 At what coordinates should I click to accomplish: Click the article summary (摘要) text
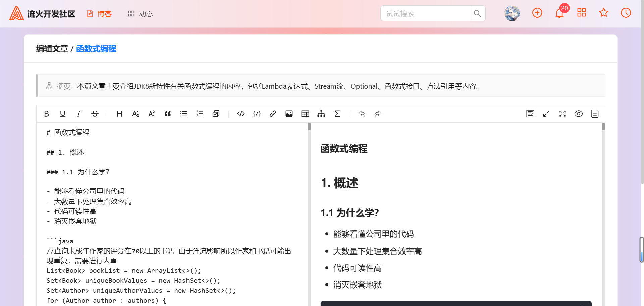[280, 86]
